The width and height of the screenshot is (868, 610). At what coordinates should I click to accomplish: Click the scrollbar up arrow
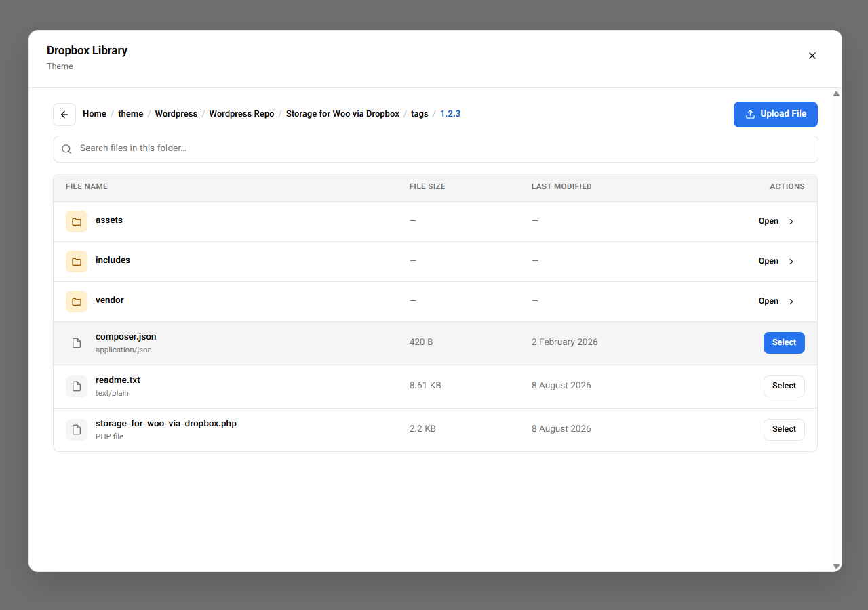tap(837, 94)
